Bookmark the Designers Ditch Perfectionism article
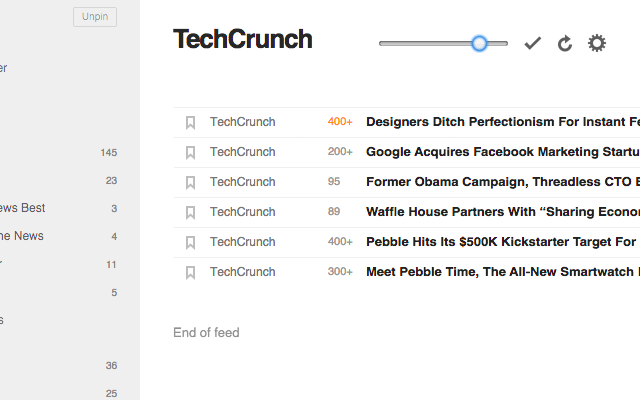Viewport: 640px width, 400px height. pos(190,122)
